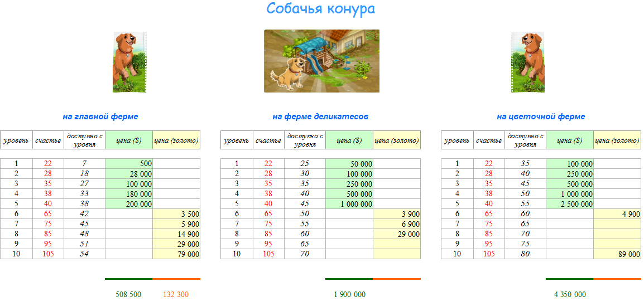Click the gold price '3 900'

[x=397, y=213]
